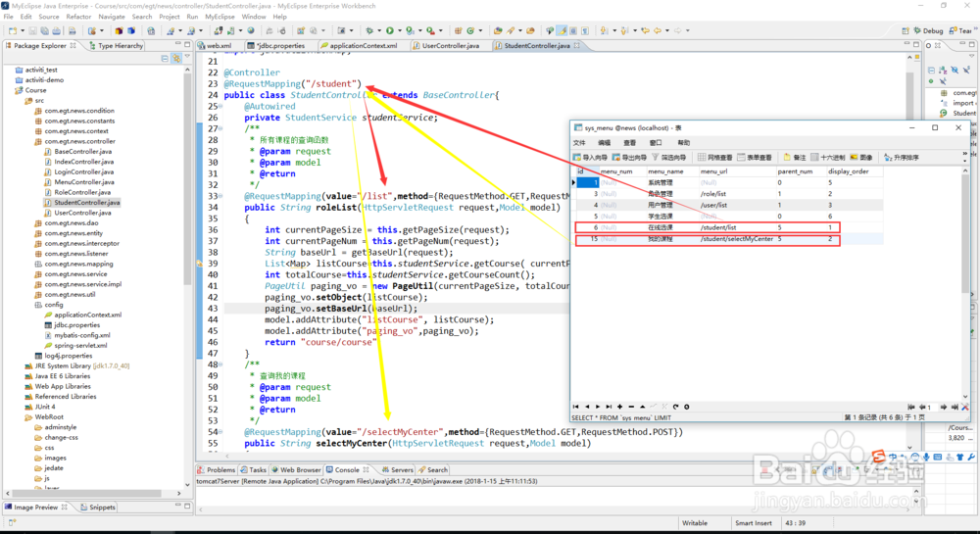Toggle Link with Editor in Package Explorer
980x534 pixels.
(176, 58)
